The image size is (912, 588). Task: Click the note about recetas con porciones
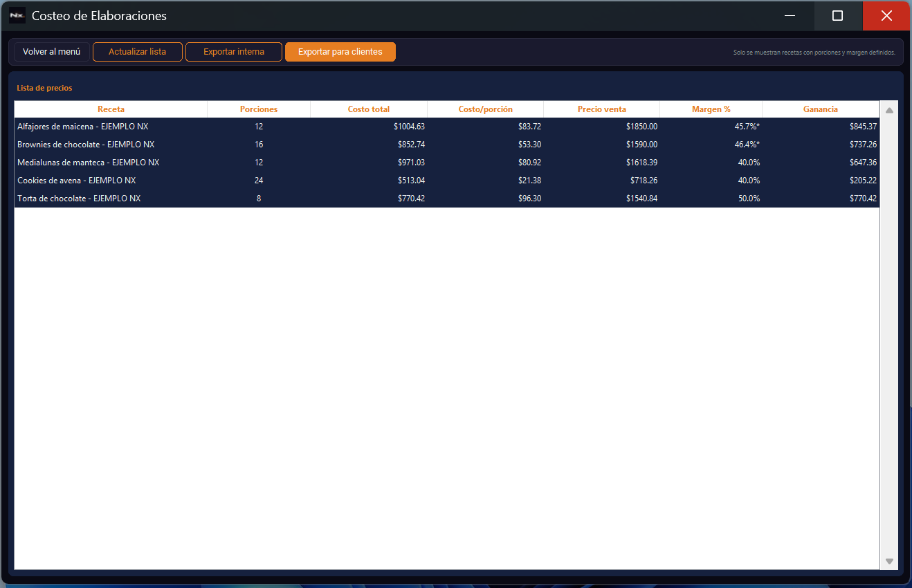814,53
